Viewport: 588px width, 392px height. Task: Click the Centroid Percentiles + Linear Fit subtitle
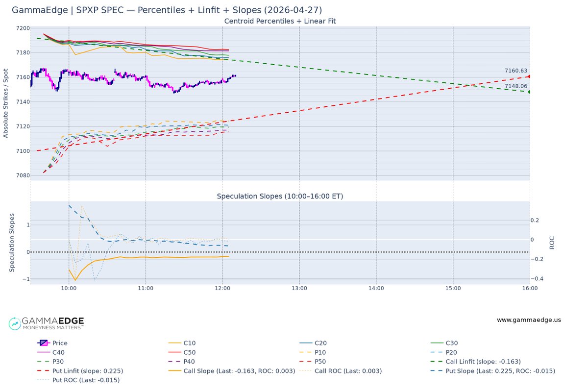[280, 21]
